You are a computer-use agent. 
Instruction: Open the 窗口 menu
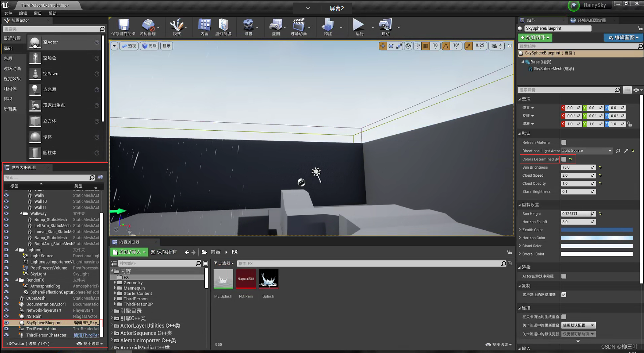tap(37, 13)
